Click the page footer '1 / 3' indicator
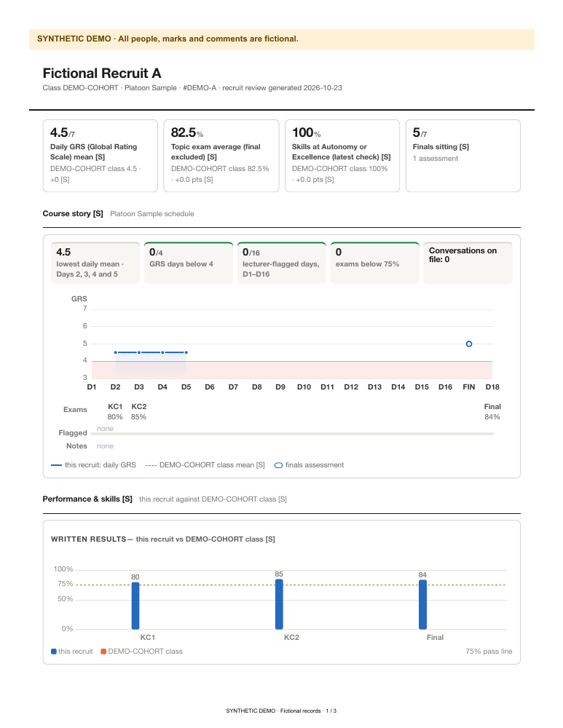563x728 pixels. click(331, 711)
